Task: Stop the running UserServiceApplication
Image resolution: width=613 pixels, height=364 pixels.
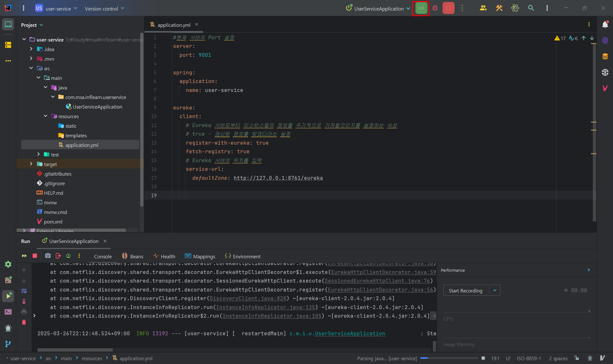Action: pyautogui.click(x=448, y=8)
